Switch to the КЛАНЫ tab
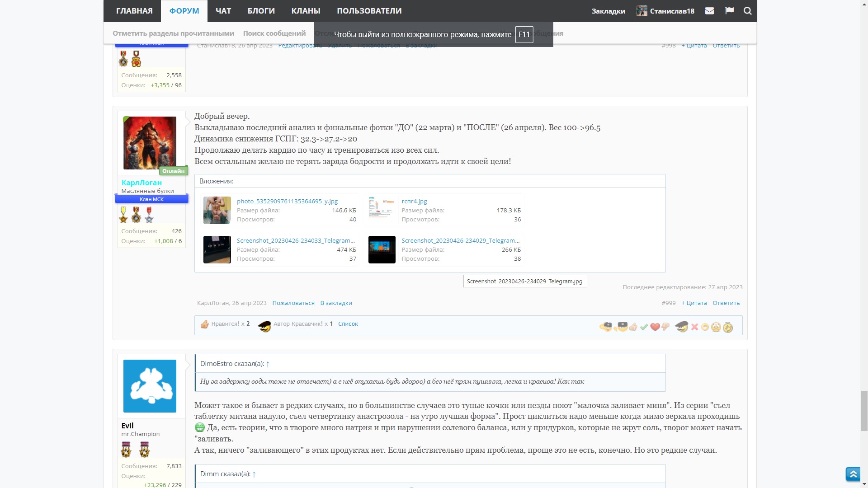868x488 pixels. point(306,11)
